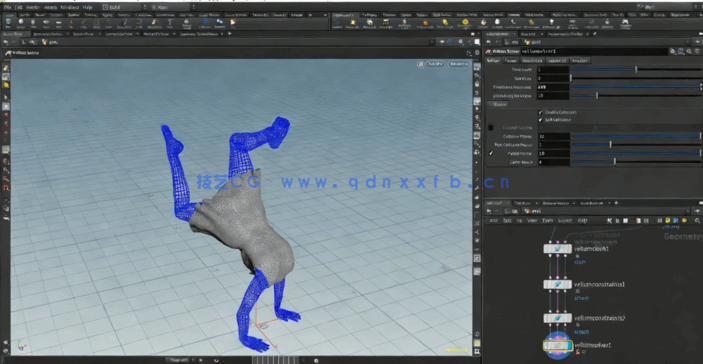Open the Windows menu
The width and height of the screenshot is (703, 364).
[x=69, y=7]
